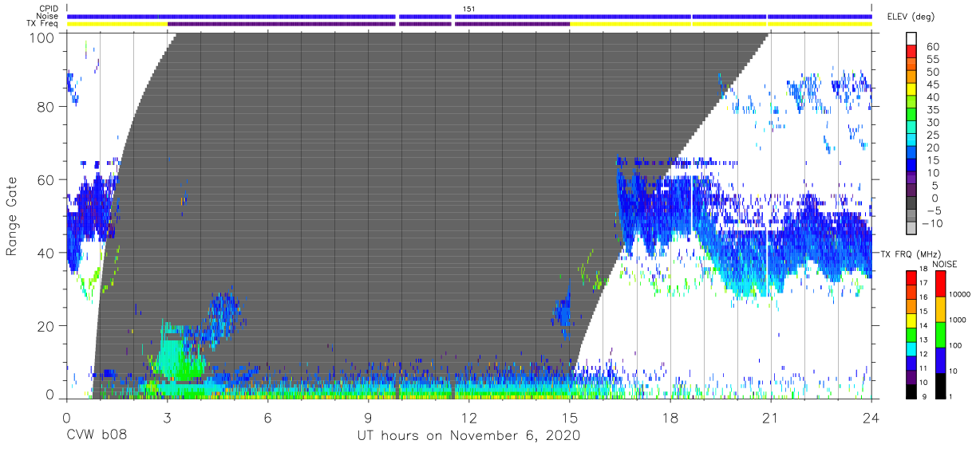Pick the yellow swatch in the NOISE colorbar
Viewport: 980px width, 452px height.
(941, 309)
